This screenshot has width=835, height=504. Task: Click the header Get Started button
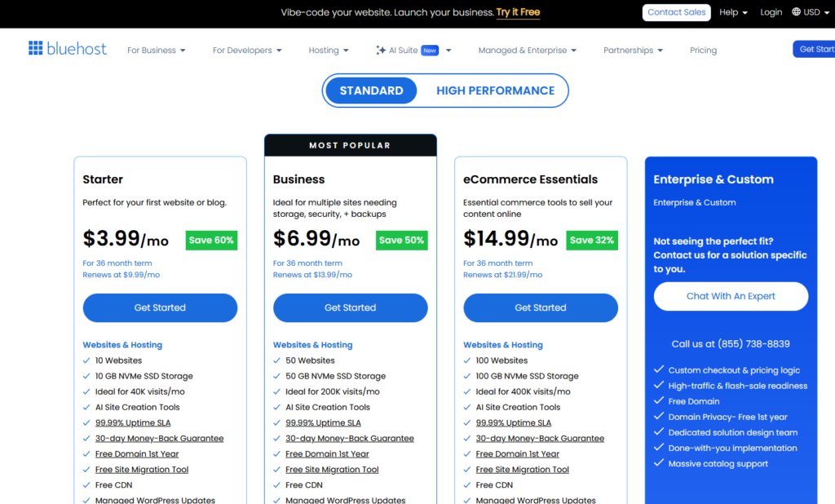coord(814,49)
